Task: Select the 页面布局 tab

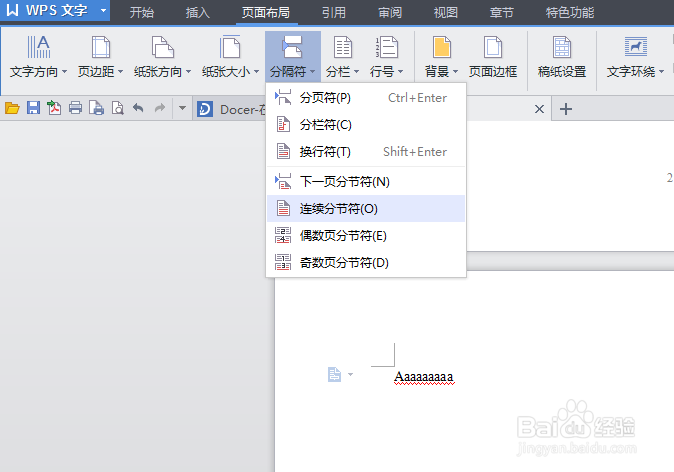Action: tap(266, 12)
